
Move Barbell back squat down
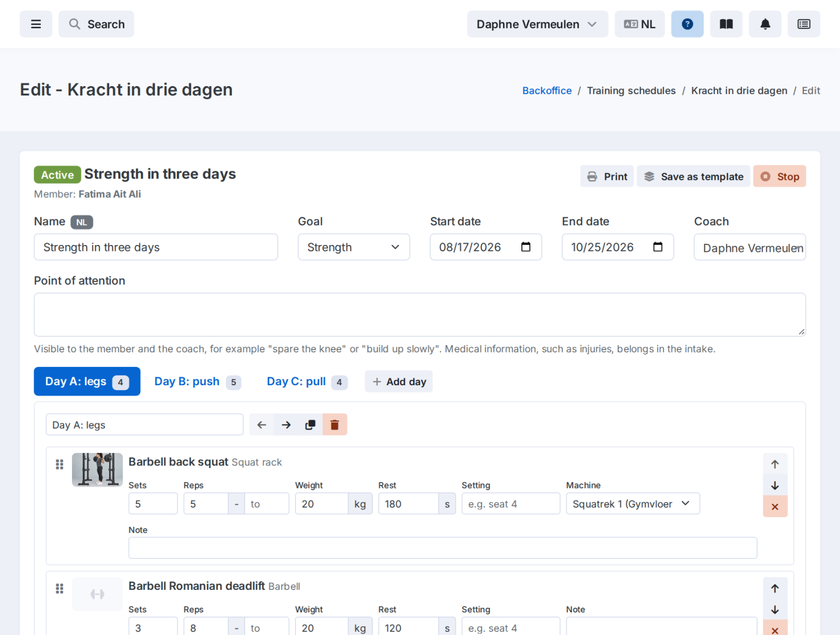point(775,485)
